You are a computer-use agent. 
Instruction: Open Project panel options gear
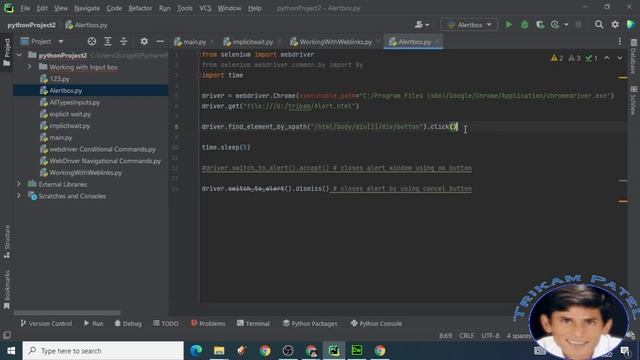tap(144, 41)
